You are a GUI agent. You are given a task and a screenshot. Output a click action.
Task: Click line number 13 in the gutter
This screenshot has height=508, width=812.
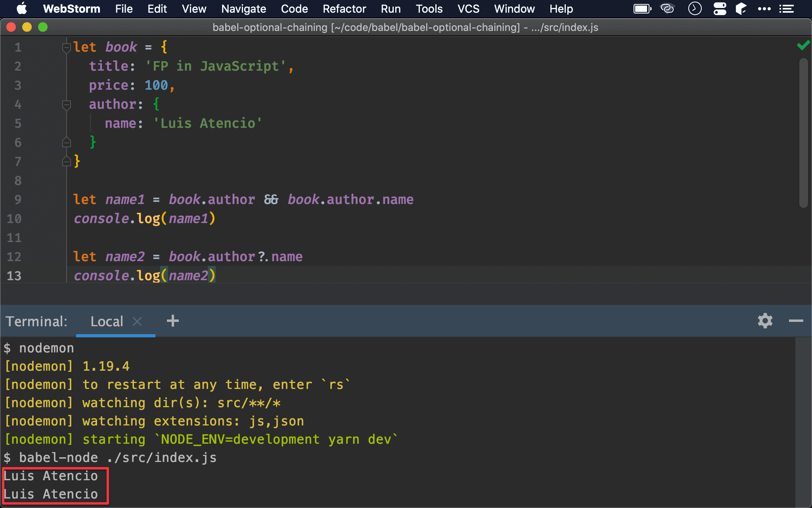[x=14, y=275]
